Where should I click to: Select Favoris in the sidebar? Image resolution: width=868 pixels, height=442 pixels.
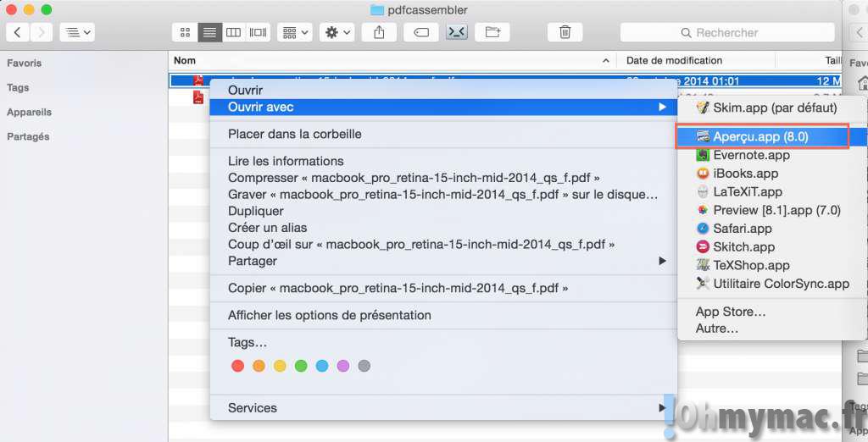[25, 63]
